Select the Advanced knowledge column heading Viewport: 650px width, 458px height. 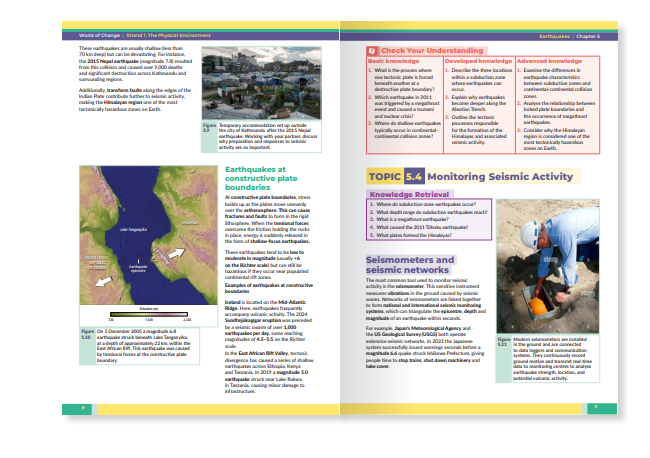click(554, 61)
